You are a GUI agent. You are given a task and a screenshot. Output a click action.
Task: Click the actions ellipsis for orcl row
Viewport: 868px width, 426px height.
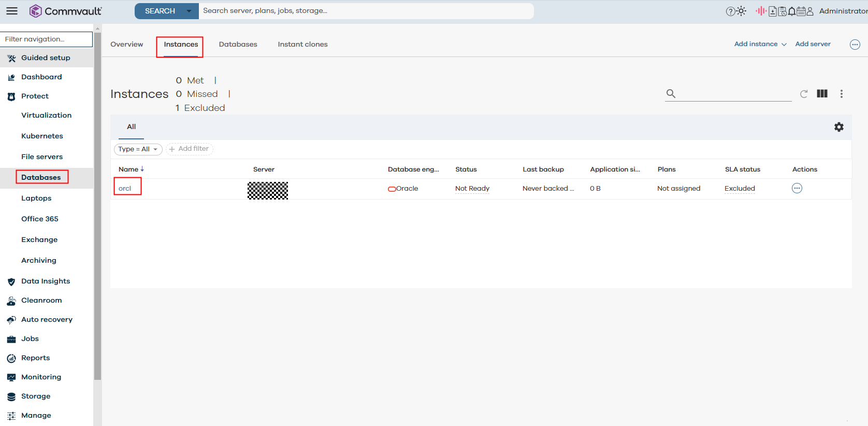[797, 188]
